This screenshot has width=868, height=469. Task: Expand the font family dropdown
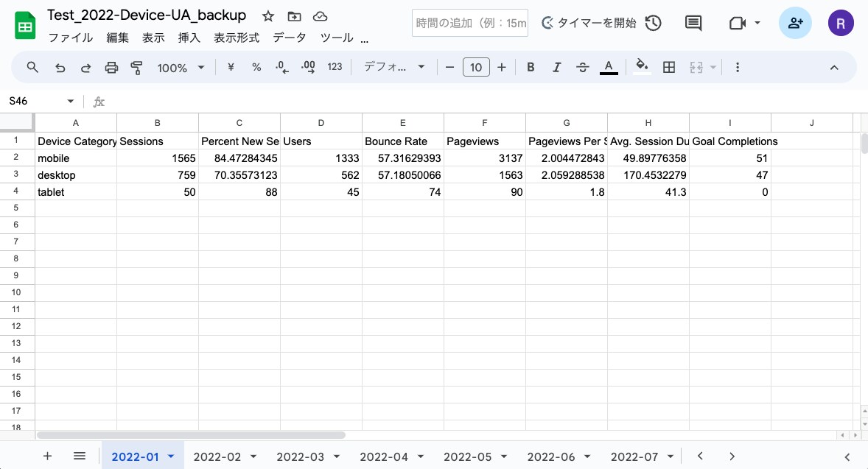(x=394, y=67)
